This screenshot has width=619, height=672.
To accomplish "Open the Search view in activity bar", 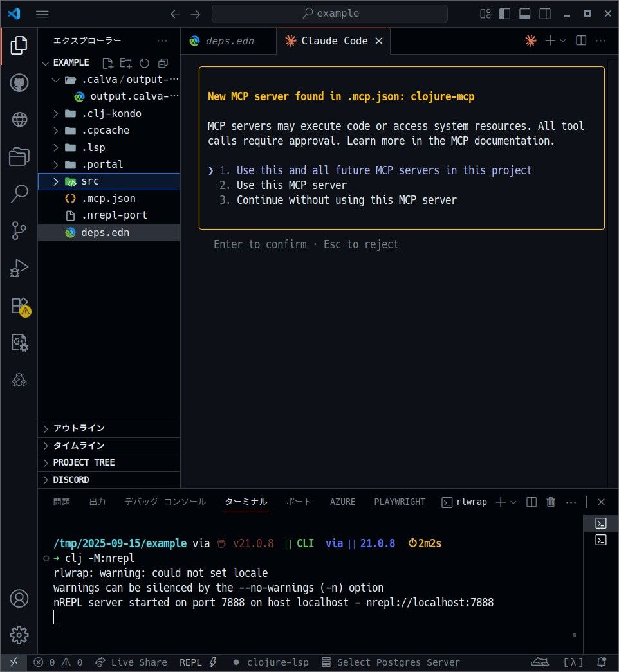I will pyautogui.click(x=19, y=194).
